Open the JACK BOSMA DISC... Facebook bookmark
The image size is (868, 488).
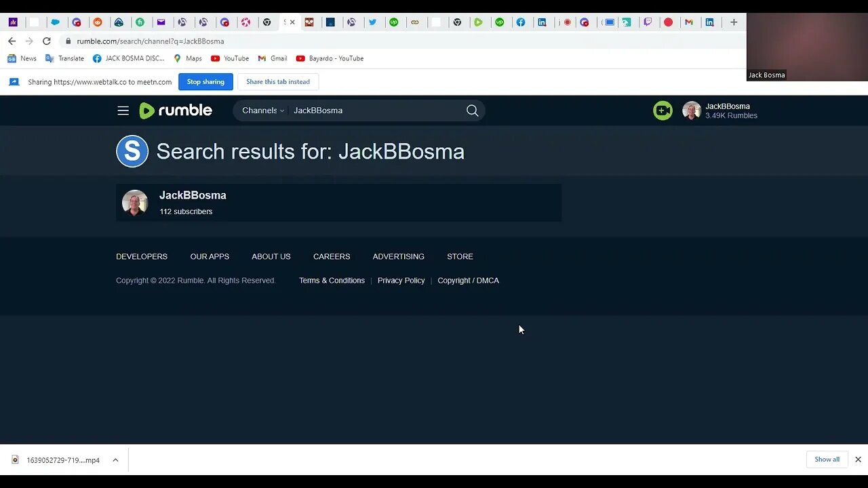129,58
